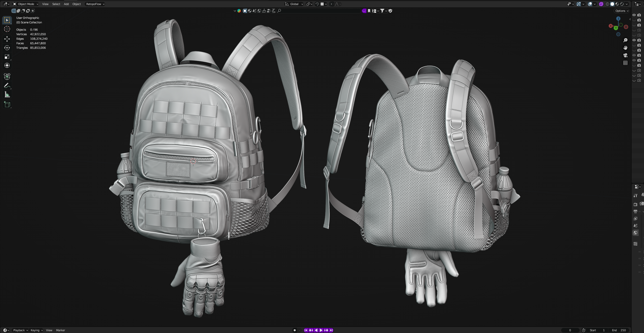Toggle perspective/orthographic grid icon
644x333 pixels.
click(x=625, y=63)
